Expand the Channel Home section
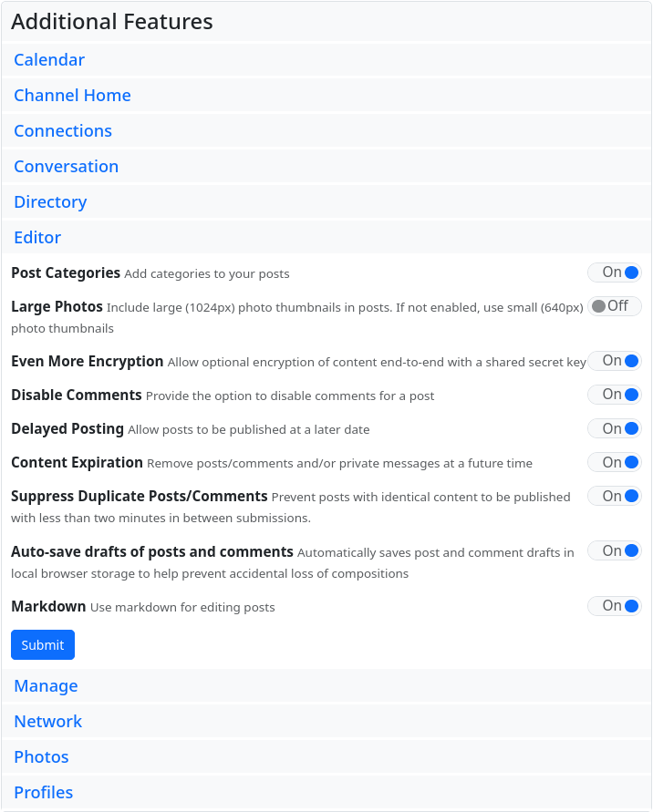 pos(72,96)
